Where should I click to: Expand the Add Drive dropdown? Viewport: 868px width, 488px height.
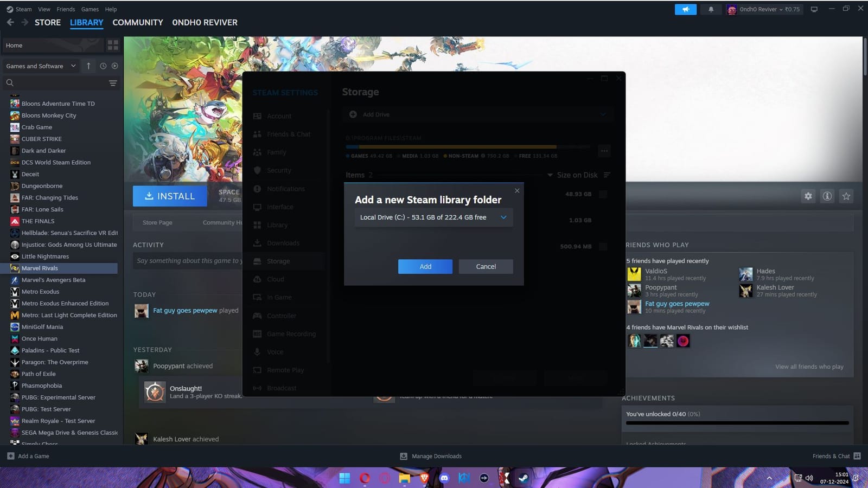(603, 114)
